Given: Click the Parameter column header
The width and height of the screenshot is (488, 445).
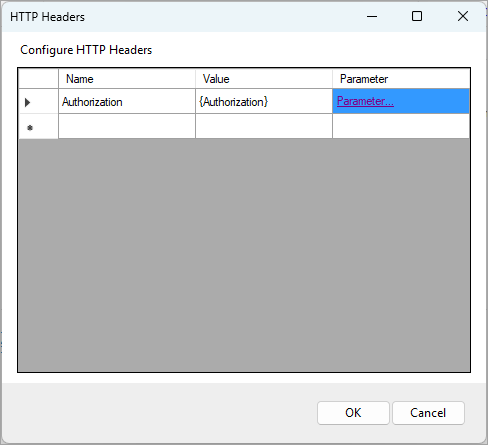Looking at the screenshot, I should click(401, 79).
